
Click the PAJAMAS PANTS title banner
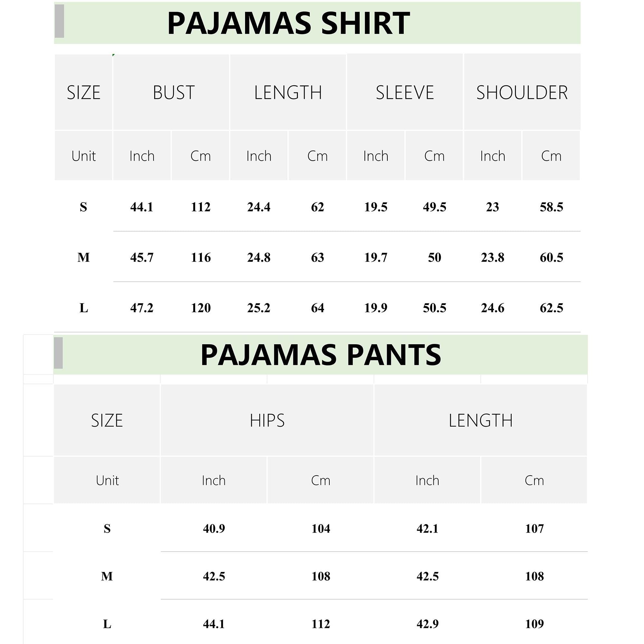[x=320, y=355]
